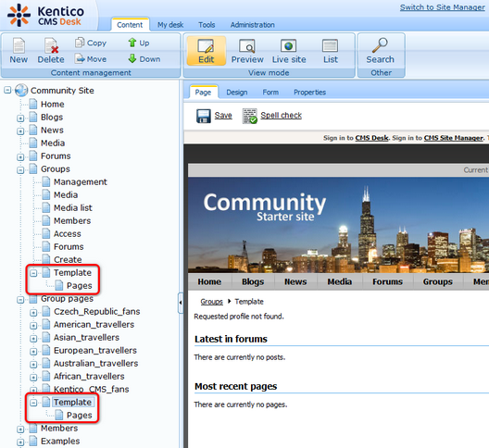Screen dimensions: 489x448
Task: Collapse the Groups tree node
Action: 20,170
